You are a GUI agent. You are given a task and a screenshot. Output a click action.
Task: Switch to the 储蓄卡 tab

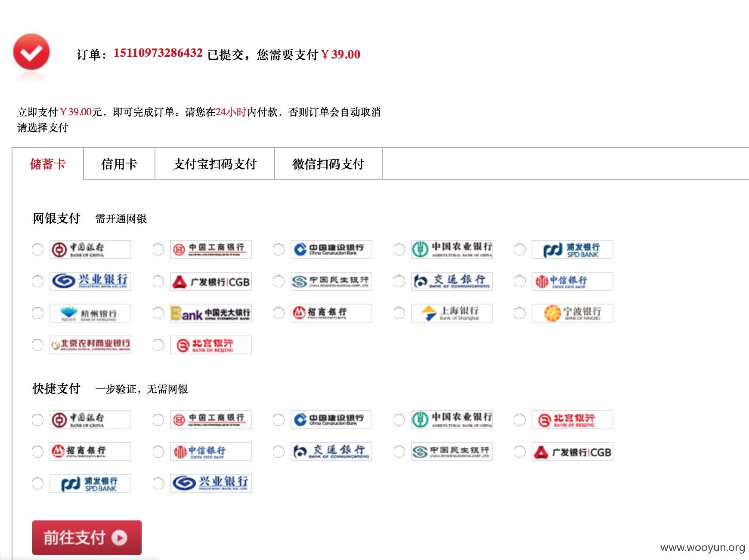pyautogui.click(x=48, y=164)
